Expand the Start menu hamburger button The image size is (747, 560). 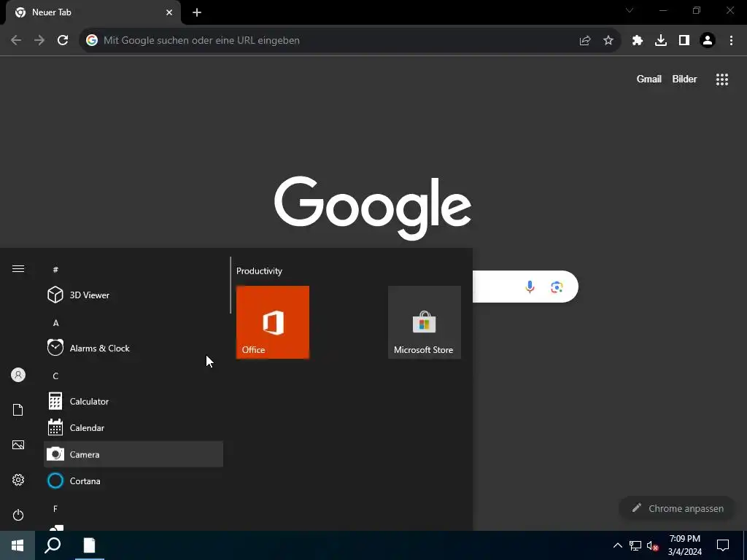point(18,269)
